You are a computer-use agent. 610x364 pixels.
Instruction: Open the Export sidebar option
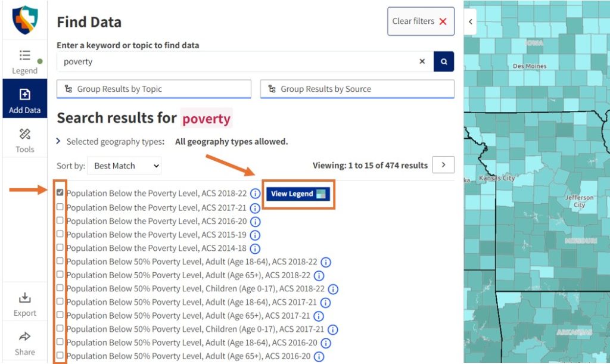click(24, 304)
